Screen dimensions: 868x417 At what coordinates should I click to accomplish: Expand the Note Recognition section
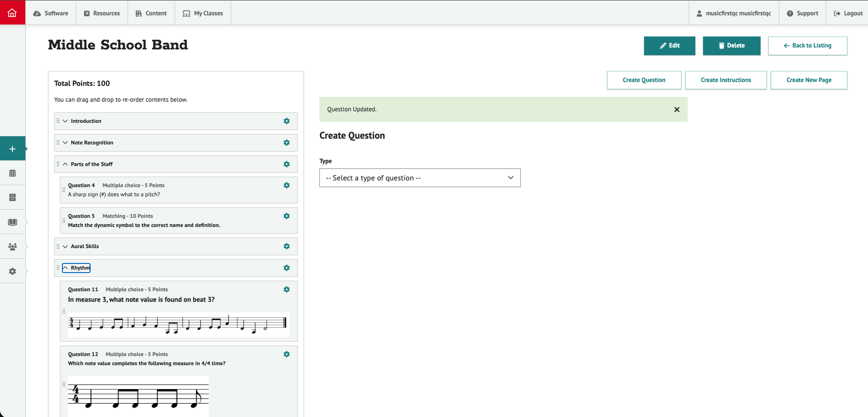[x=65, y=143]
